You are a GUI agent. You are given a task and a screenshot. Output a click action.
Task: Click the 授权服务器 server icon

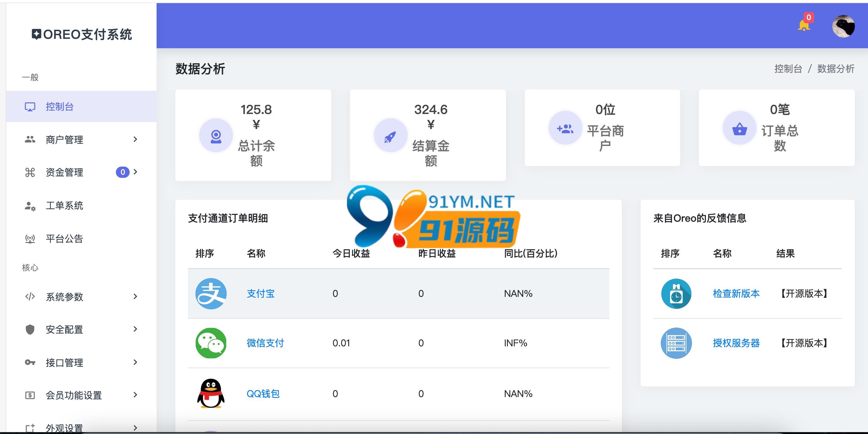pyautogui.click(x=676, y=343)
